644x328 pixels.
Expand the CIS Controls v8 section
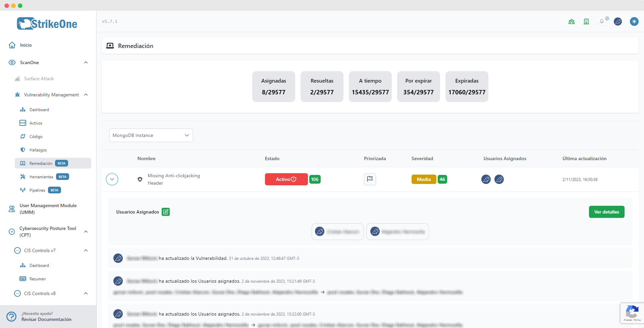86,293
